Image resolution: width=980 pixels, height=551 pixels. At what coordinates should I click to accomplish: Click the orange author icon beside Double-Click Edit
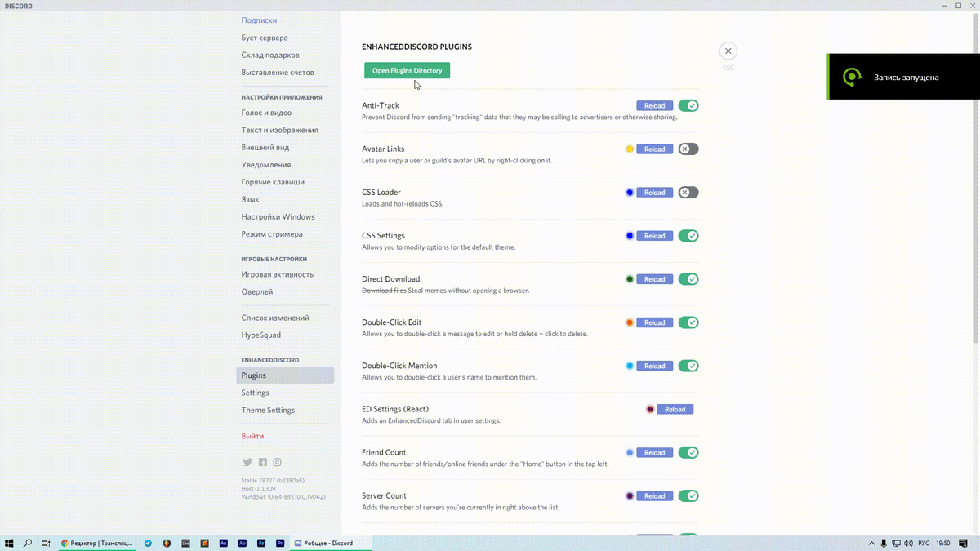coord(630,322)
